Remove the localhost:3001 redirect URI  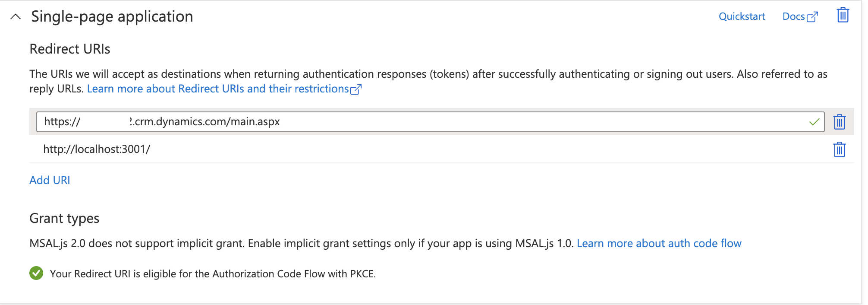pyautogui.click(x=840, y=149)
